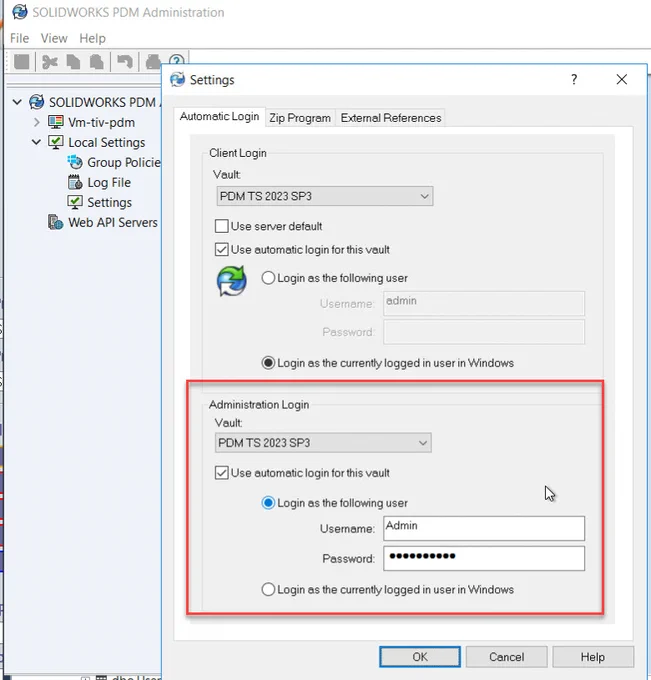Click the Cut scissors toolbar icon

pyautogui.click(x=50, y=62)
